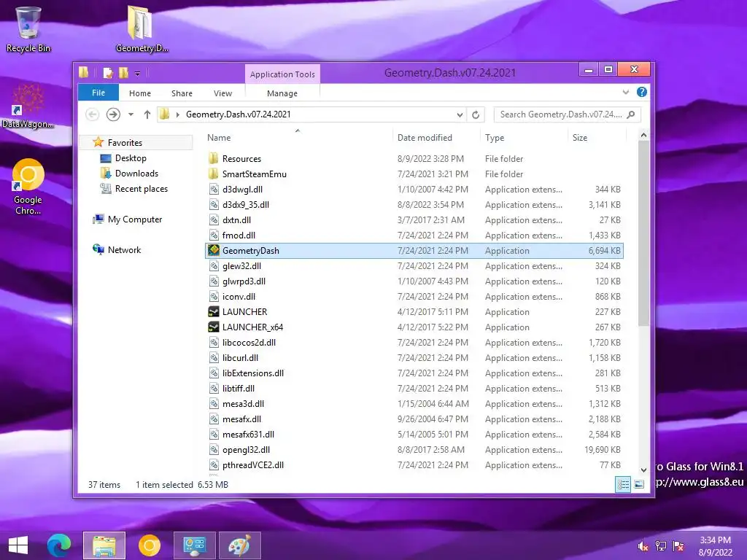Open the Windows Start button
This screenshot has width=747, height=560.
(18, 545)
